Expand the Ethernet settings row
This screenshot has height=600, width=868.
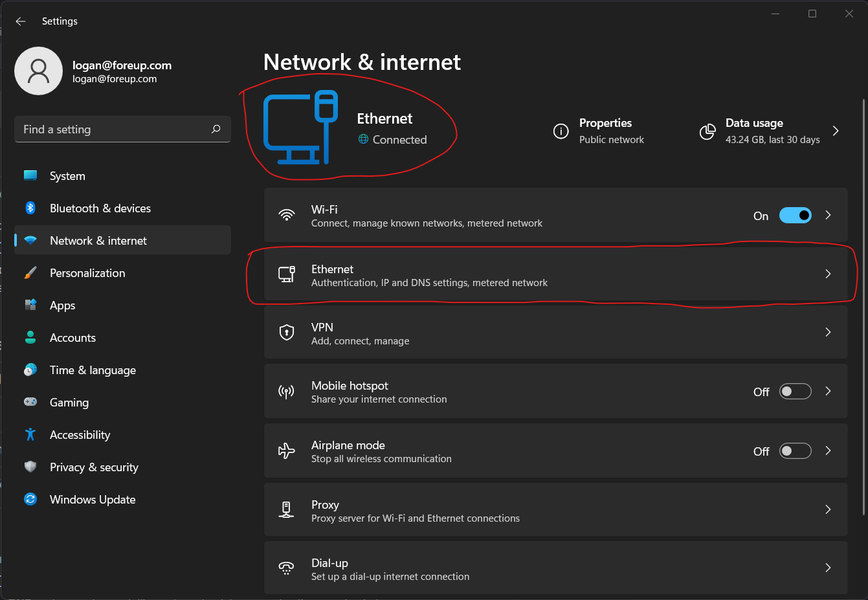click(x=828, y=274)
